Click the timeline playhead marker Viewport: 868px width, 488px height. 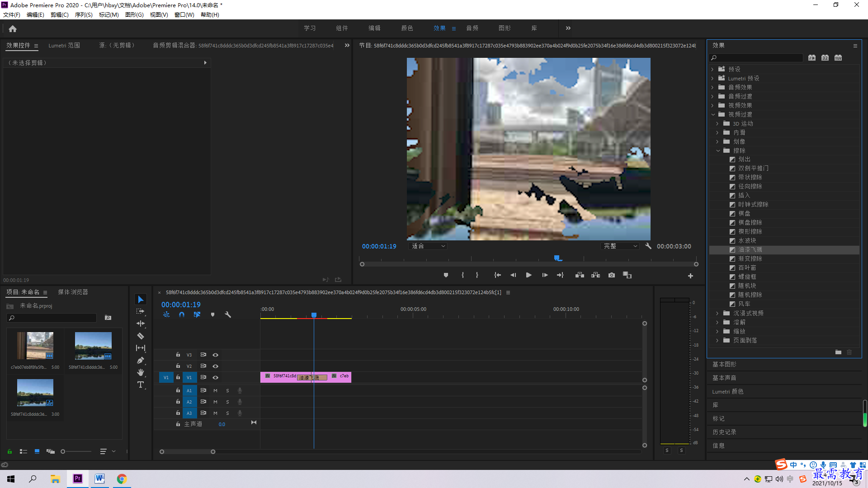[314, 315]
